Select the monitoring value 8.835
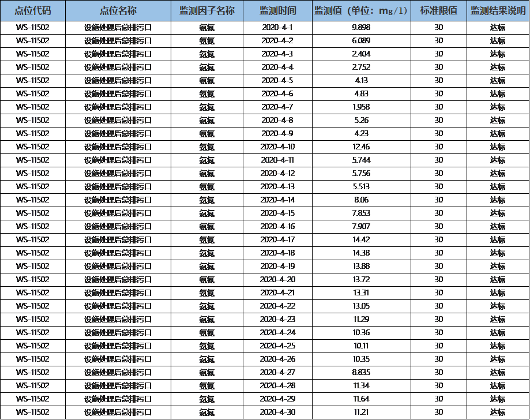530x420 pixels. pyautogui.click(x=362, y=372)
